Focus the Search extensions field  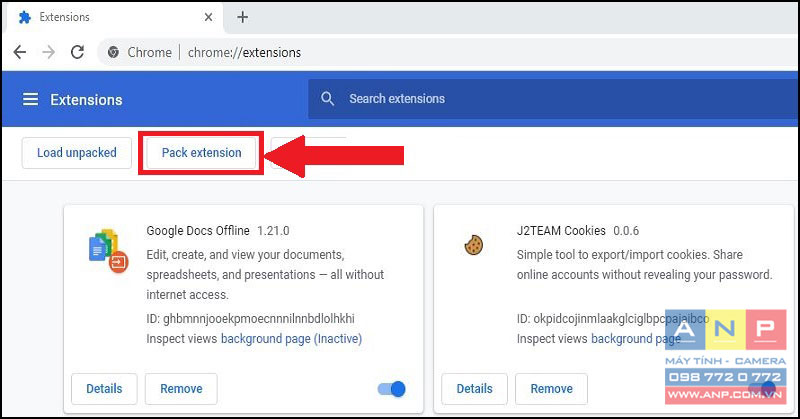point(554,98)
